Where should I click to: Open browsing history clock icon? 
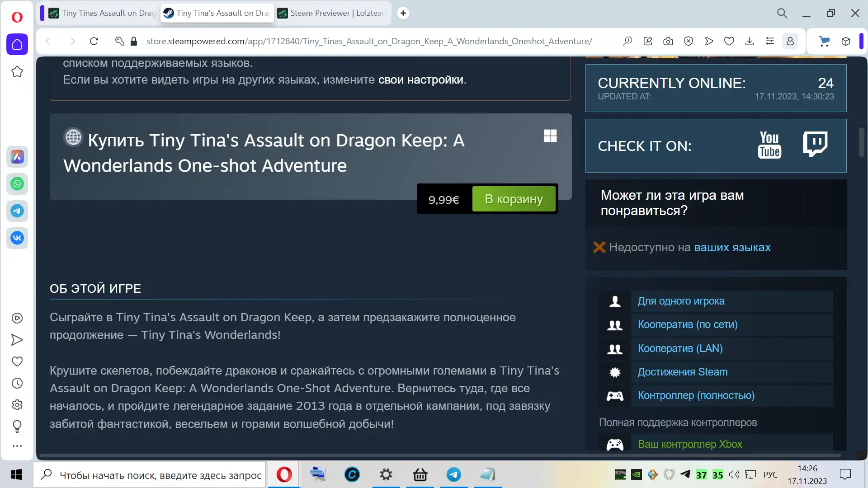point(17,383)
